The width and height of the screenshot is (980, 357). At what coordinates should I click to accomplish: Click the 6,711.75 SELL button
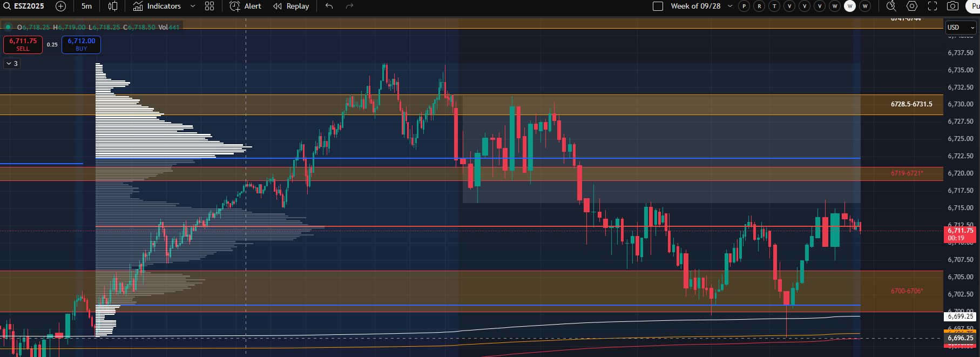pos(23,44)
